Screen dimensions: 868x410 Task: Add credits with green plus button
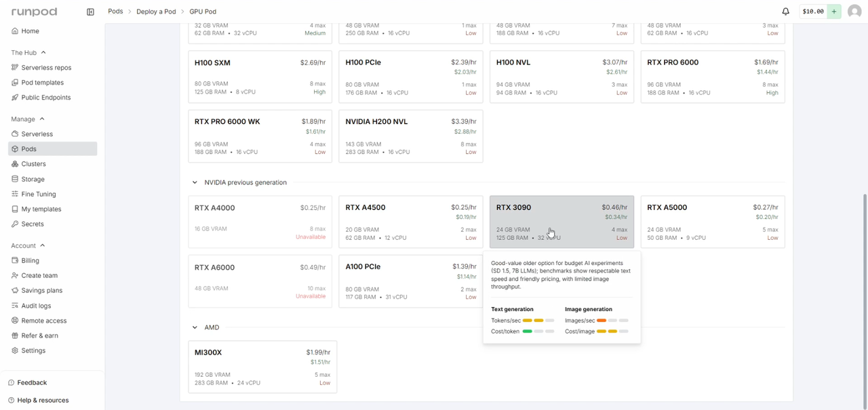tap(834, 12)
